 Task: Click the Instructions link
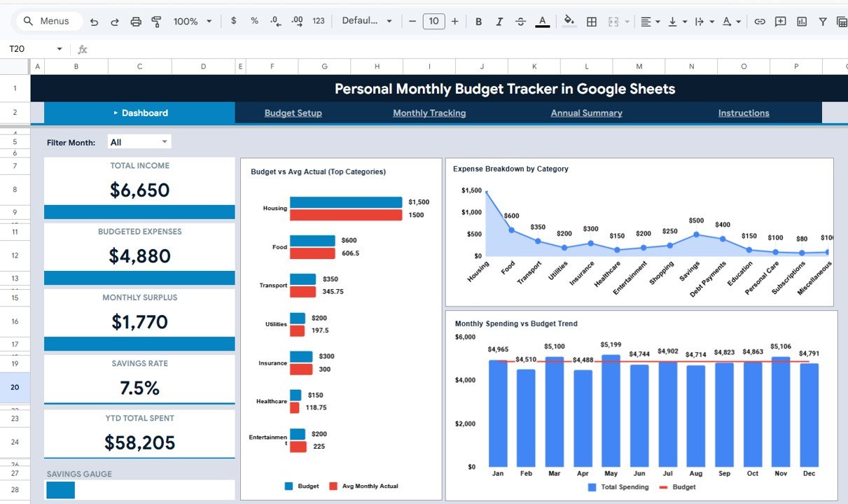pyautogui.click(x=743, y=113)
